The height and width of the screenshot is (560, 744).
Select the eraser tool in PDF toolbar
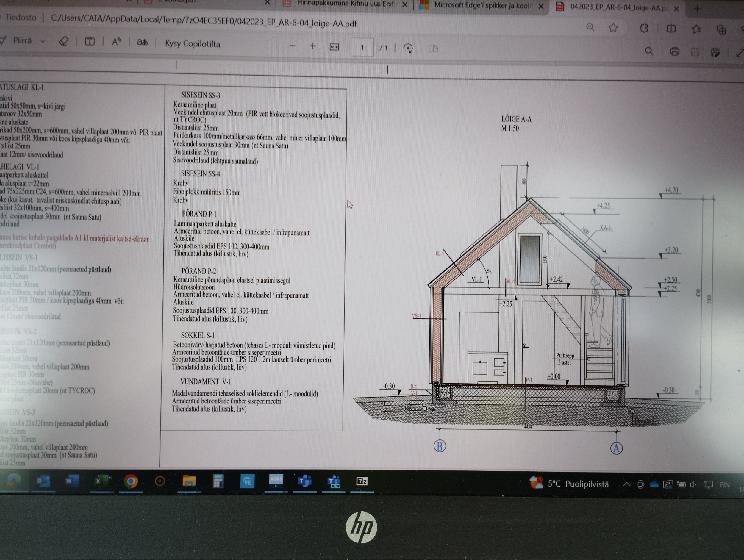[x=64, y=42]
